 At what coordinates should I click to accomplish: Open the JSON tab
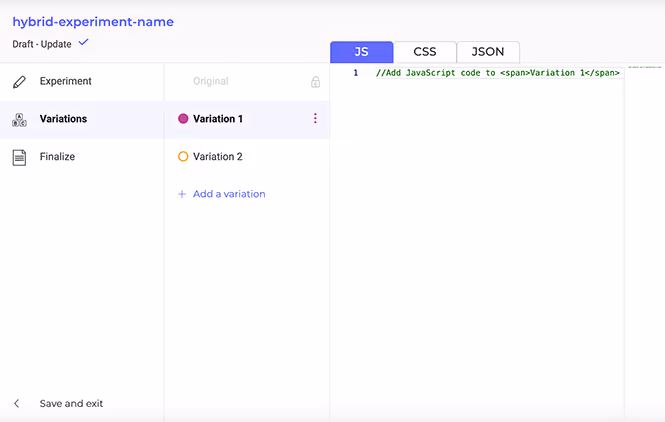click(488, 52)
